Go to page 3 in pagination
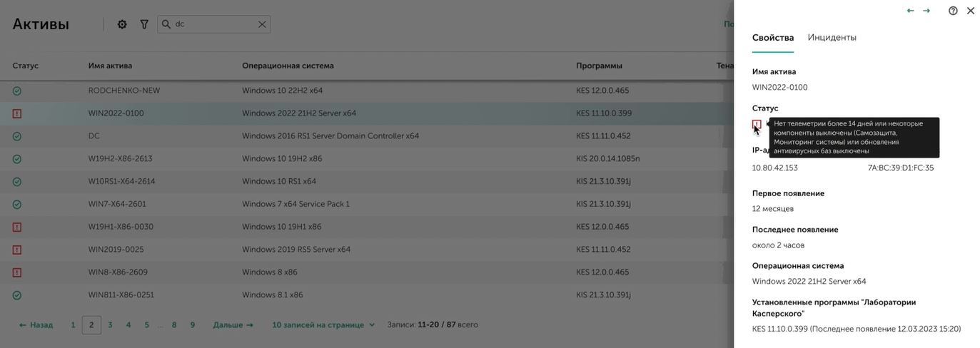Image resolution: width=980 pixels, height=348 pixels. pos(110,325)
